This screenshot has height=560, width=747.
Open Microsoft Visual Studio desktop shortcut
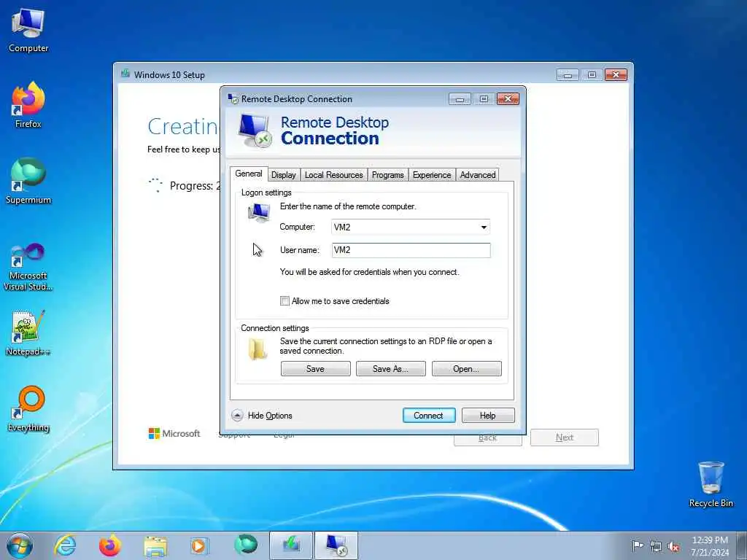pyautogui.click(x=28, y=267)
